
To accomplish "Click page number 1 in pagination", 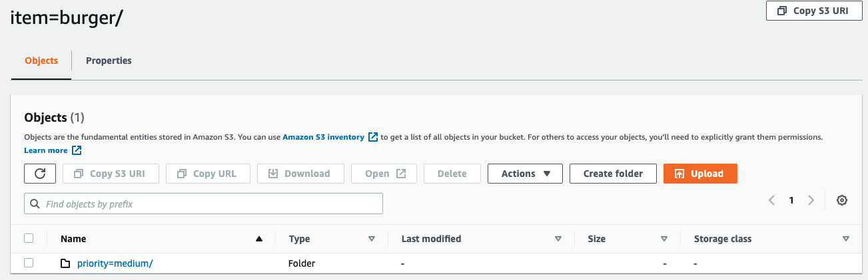I will (791, 200).
